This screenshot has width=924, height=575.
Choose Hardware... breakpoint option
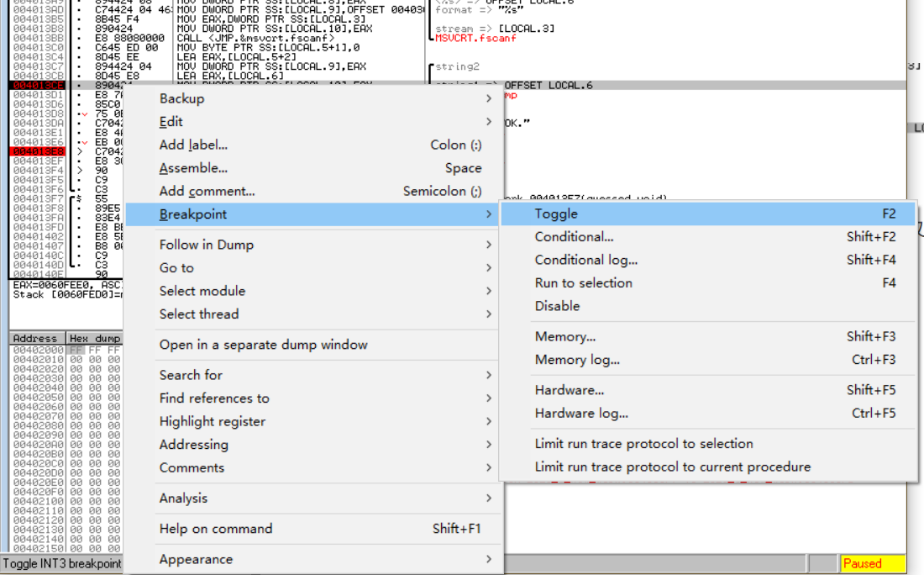click(708, 390)
